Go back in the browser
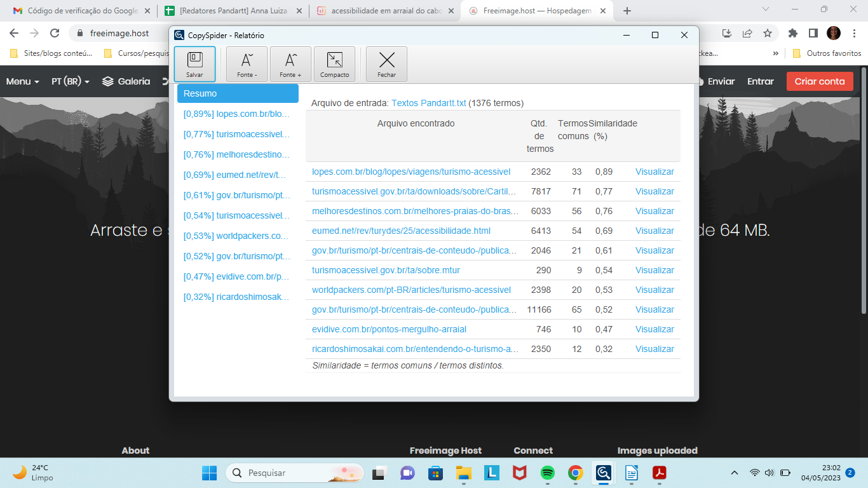This screenshot has height=488, width=868. click(14, 33)
